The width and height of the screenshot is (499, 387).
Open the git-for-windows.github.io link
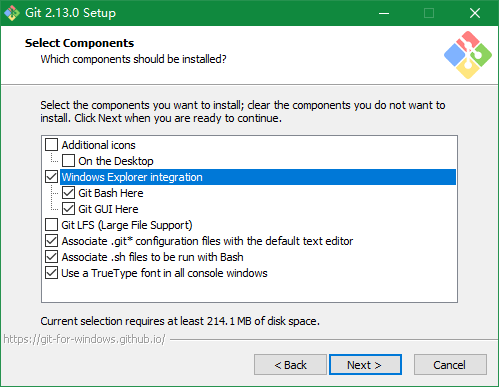[84, 339]
